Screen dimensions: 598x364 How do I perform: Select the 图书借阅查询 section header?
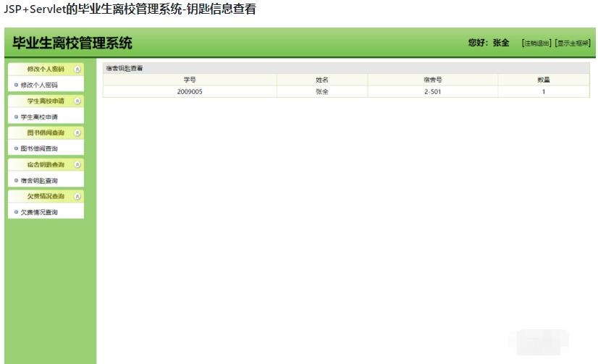(46, 132)
